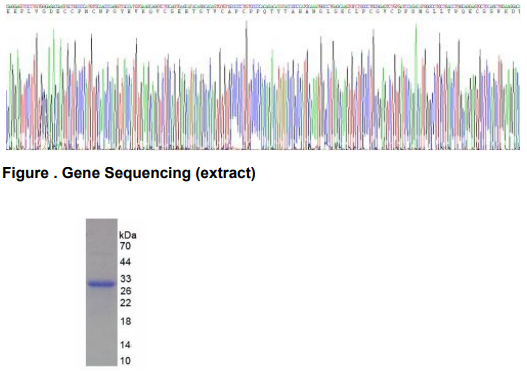Select the 14 kDa marker label
This screenshot has width=527, height=373.
click(125, 345)
